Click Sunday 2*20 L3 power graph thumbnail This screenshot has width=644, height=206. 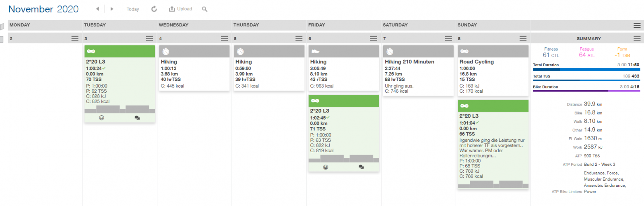tap(493, 184)
